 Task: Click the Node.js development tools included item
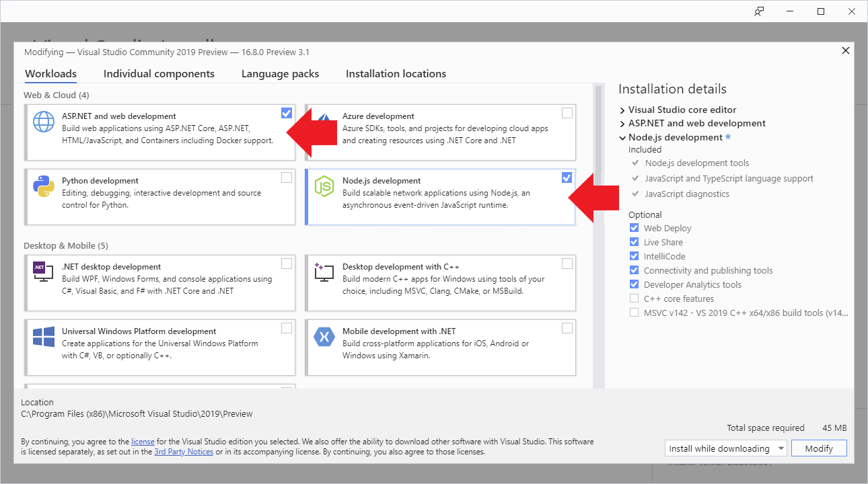pos(696,163)
